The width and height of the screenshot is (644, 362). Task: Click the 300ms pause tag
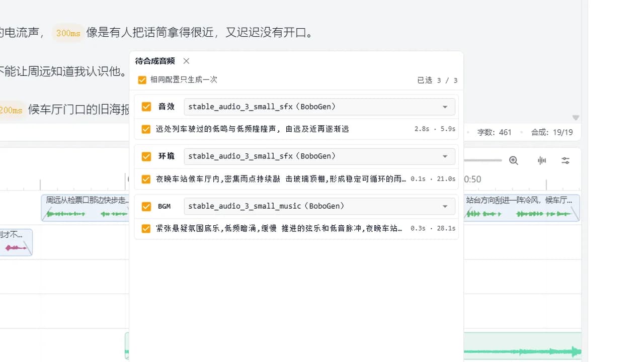(x=68, y=33)
